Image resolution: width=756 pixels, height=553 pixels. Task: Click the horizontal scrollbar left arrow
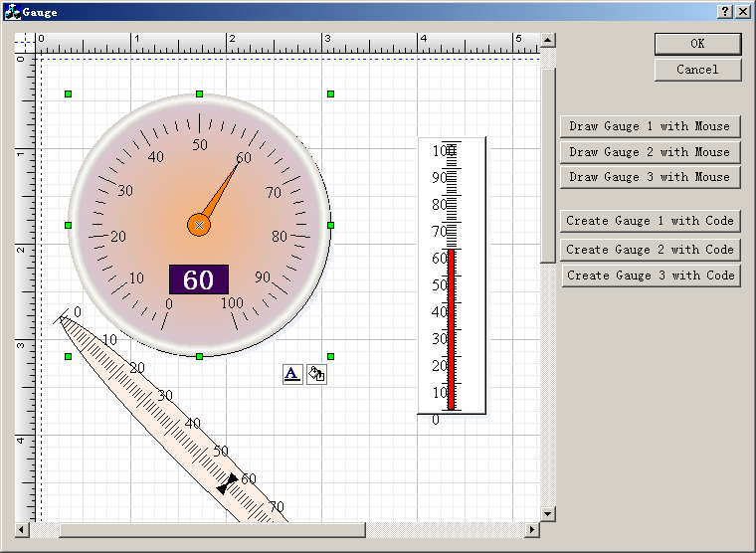(x=21, y=529)
